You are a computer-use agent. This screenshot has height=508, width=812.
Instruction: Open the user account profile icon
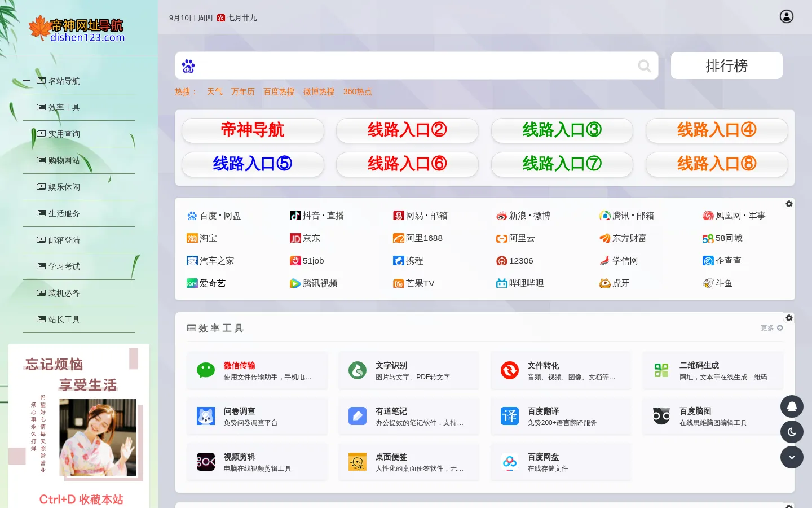click(787, 17)
